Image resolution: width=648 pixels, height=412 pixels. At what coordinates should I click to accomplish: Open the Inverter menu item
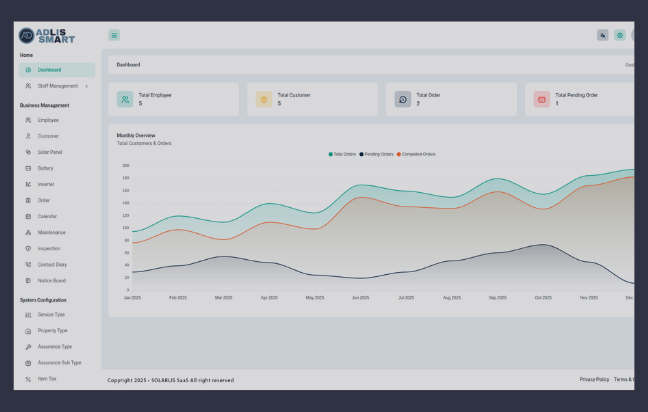point(46,184)
